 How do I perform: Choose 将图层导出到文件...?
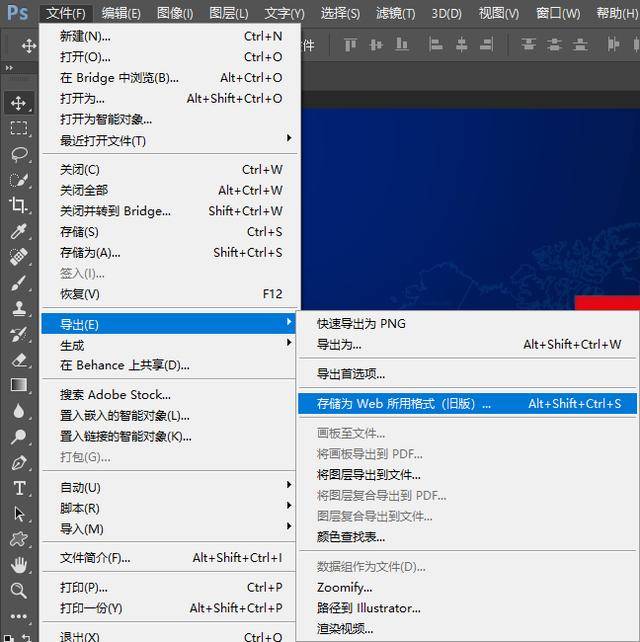click(467, 475)
